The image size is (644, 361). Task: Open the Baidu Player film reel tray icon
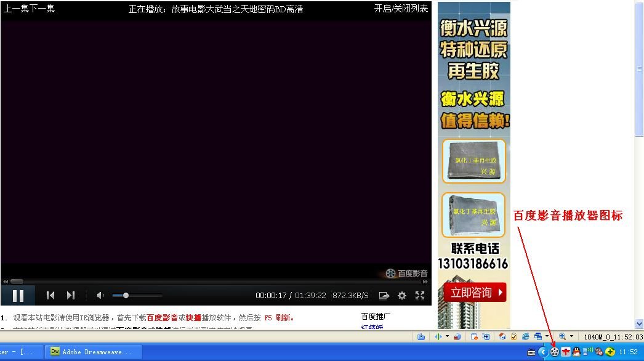pos(554,352)
